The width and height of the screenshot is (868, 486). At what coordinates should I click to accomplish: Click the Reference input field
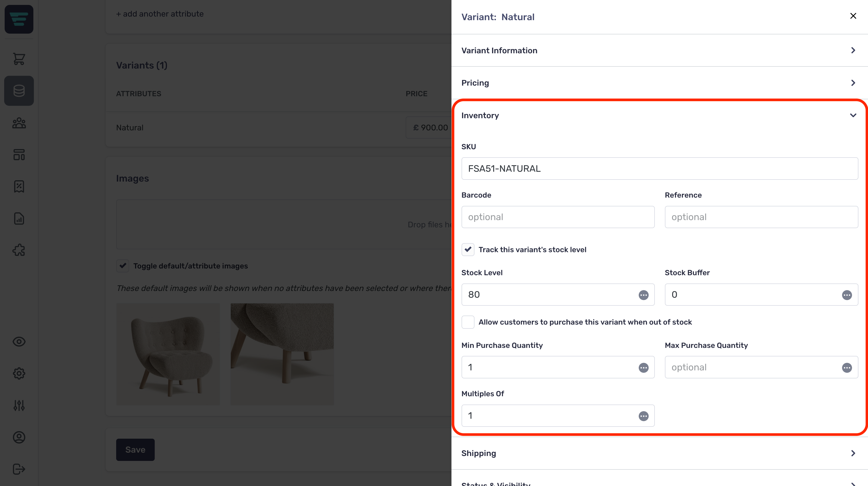tap(761, 217)
